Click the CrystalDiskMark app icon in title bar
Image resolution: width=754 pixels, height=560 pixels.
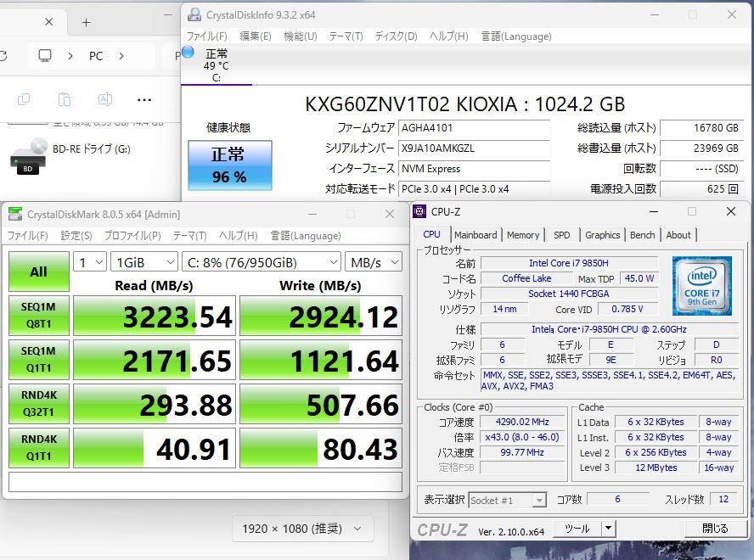coord(15,214)
